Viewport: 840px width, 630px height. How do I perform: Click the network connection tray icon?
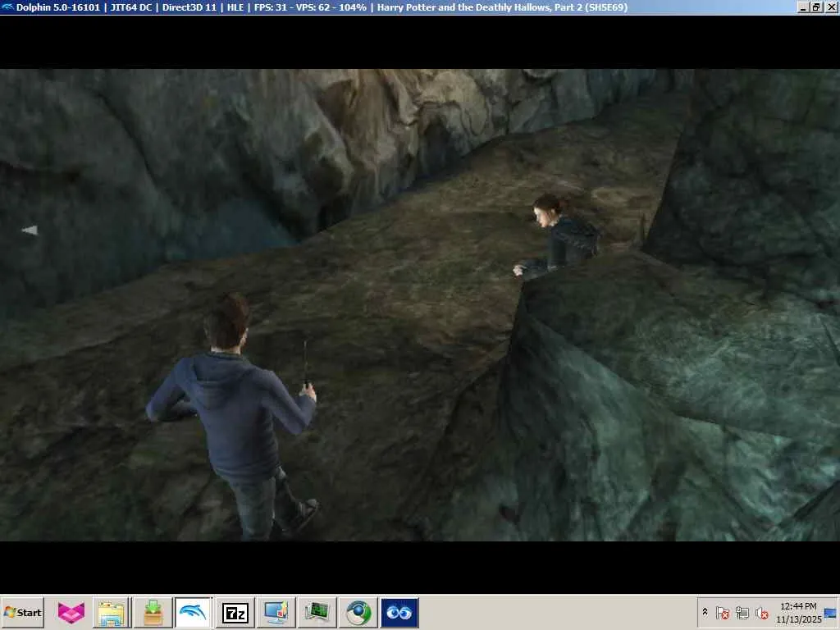tap(742, 613)
